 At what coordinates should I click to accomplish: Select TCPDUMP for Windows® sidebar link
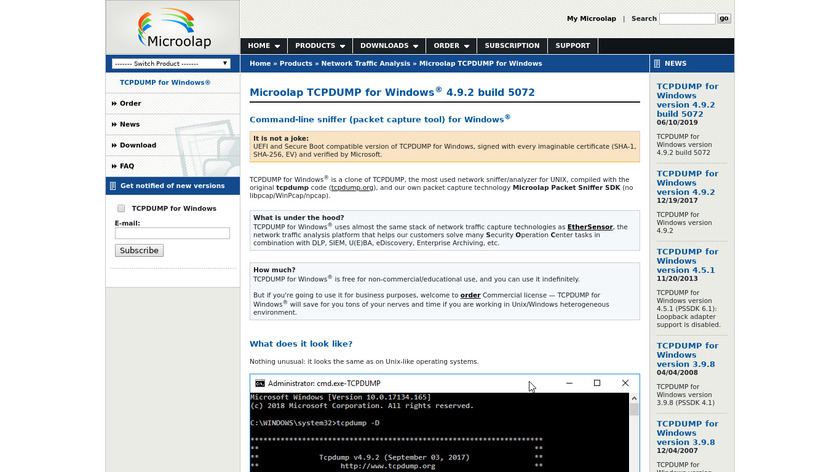165,83
